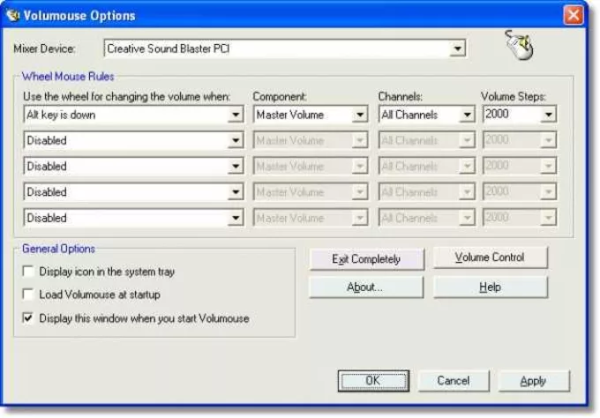
Task: Open the Volume Steps 2000 dropdown in first rule
Action: click(519, 114)
